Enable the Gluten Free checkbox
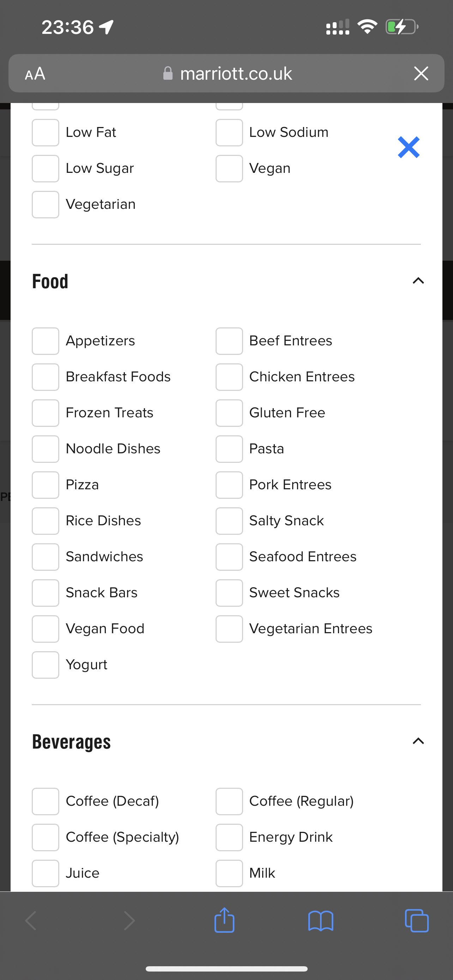453x980 pixels. coord(229,413)
